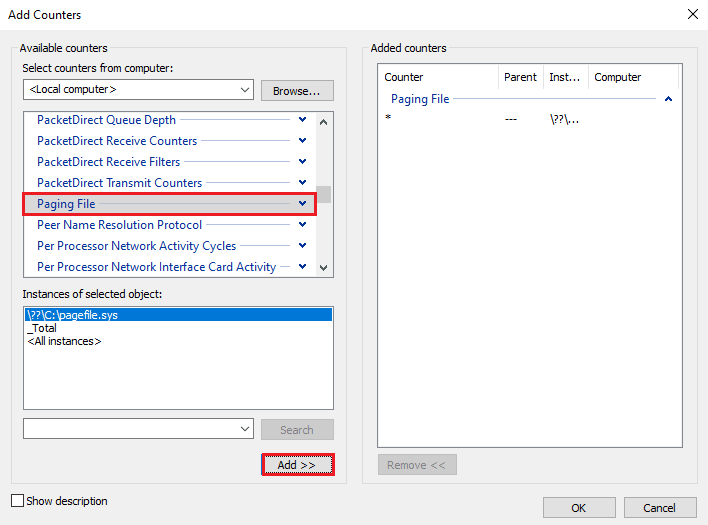708x525 pixels.
Task: Click the Counter column header
Action: click(x=438, y=77)
